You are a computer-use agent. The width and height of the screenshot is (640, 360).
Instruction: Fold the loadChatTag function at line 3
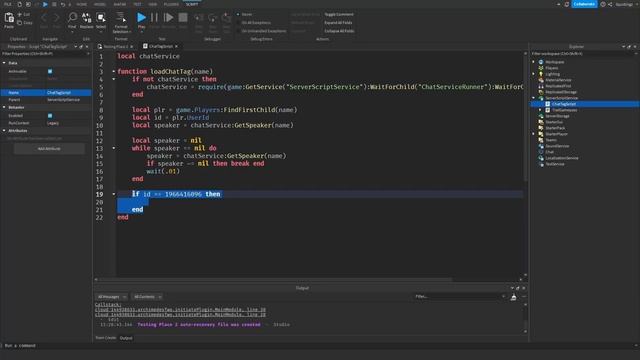114,71
